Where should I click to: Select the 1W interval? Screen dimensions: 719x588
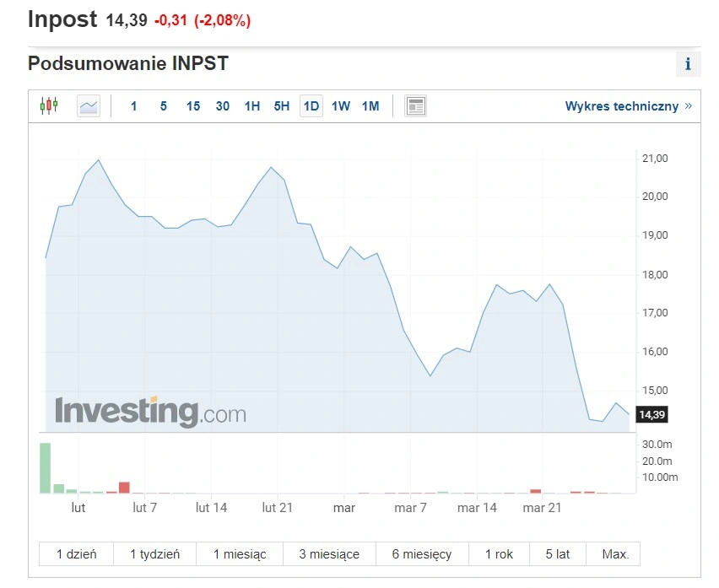[x=341, y=106]
